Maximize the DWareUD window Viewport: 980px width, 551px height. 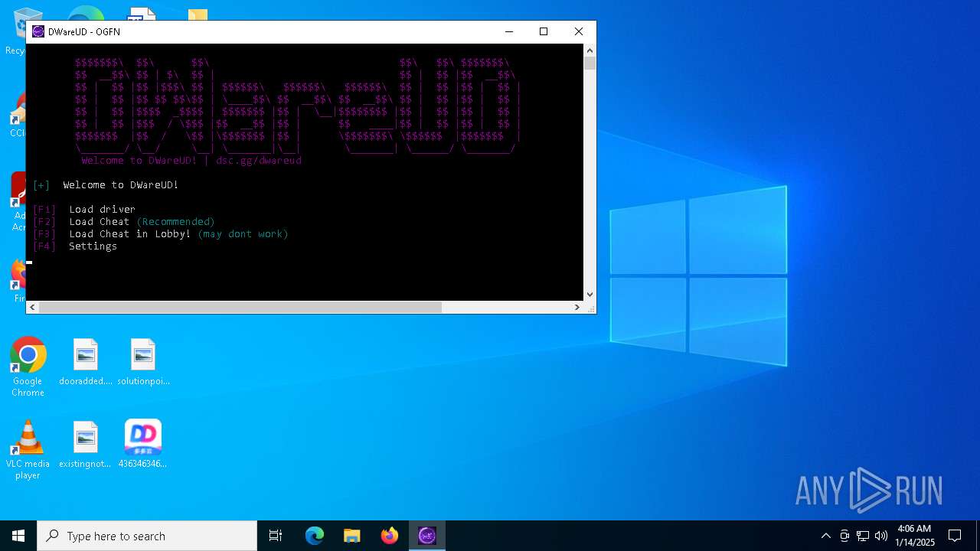tap(544, 31)
